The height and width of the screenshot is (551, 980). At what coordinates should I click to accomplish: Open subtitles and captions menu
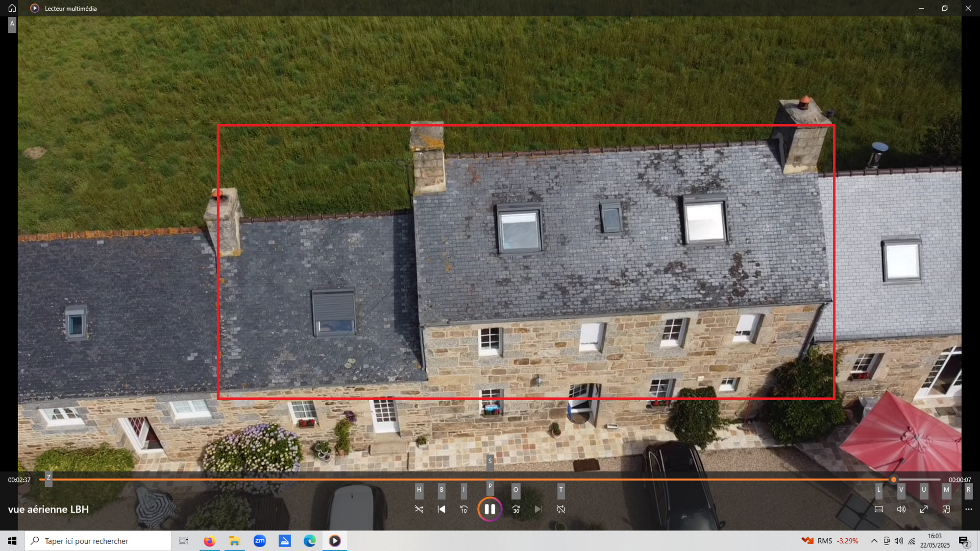[879, 509]
